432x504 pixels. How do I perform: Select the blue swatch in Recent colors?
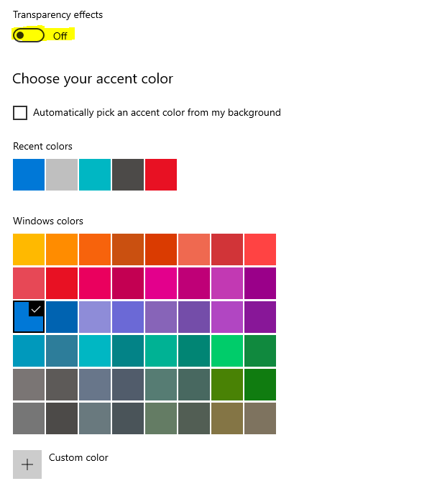click(29, 175)
